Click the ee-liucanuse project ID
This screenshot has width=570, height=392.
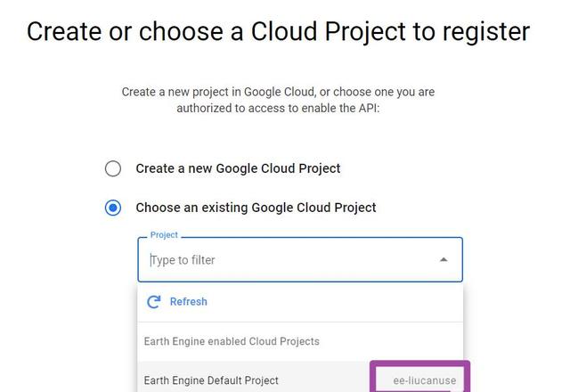click(424, 380)
